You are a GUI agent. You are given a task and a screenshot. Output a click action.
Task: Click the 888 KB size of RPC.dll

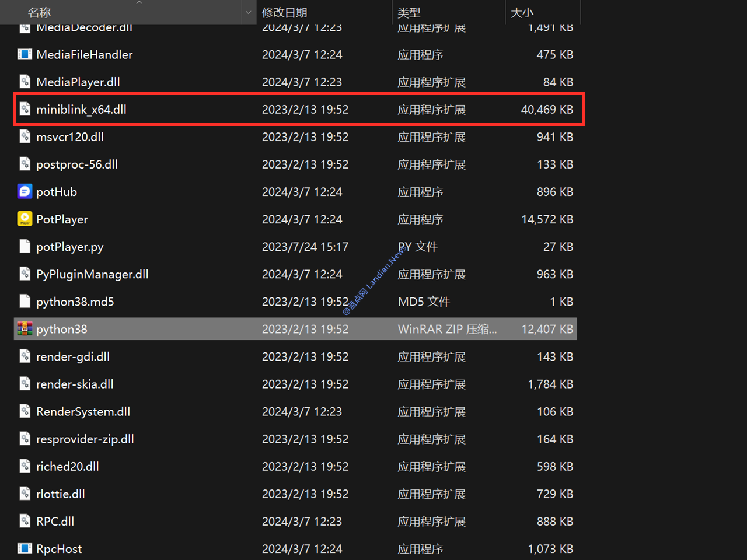coord(555,521)
